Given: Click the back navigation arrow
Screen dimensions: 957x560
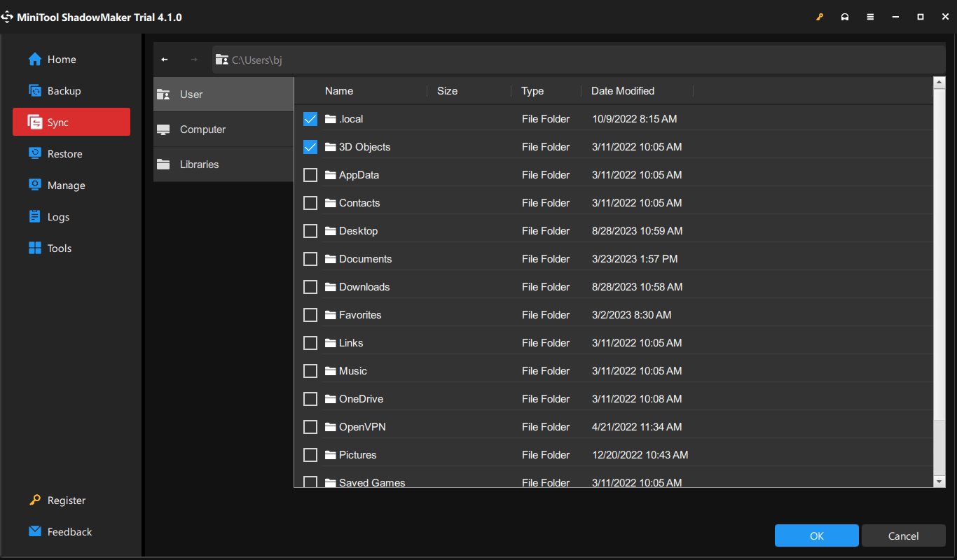Looking at the screenshot, I should [x=165, y=59].
